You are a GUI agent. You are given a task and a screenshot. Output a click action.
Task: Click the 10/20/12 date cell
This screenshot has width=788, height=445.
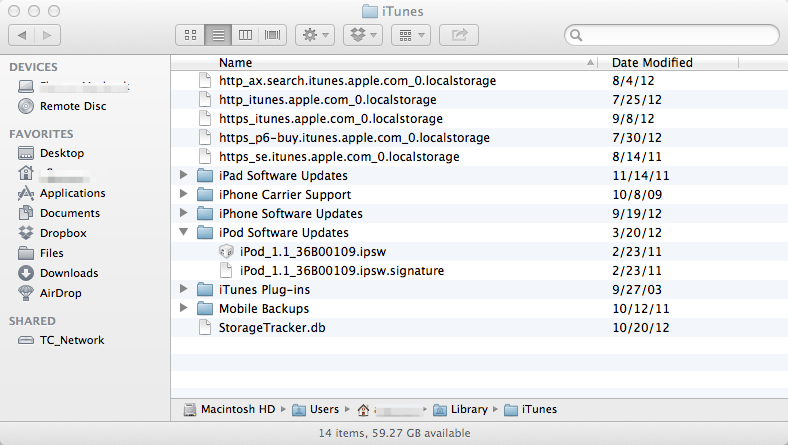641,328
